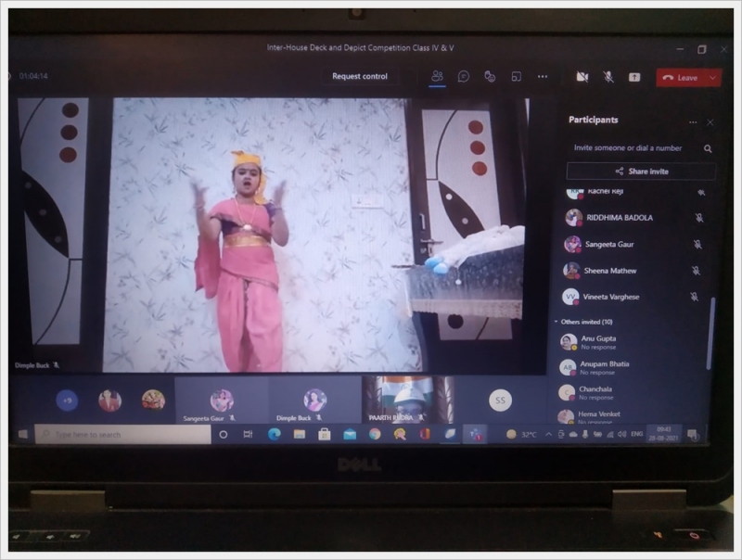Leave the meeting with the red button
Image resolution: width=742 pixels, height=560 pixels.
click(680, 78)
